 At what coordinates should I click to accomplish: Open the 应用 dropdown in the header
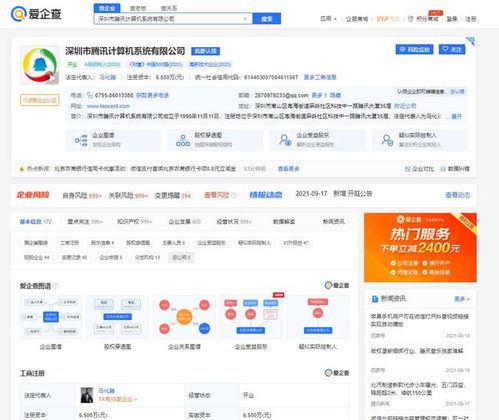point(328,19)
